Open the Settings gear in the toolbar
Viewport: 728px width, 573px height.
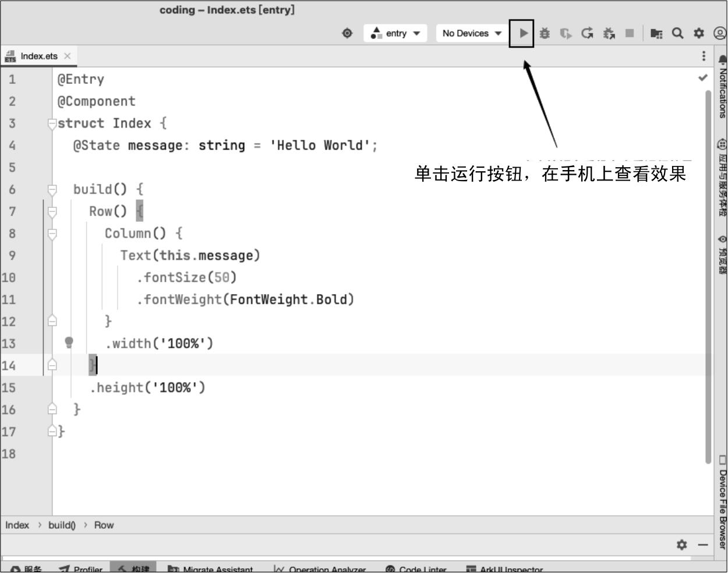[699, 33]
